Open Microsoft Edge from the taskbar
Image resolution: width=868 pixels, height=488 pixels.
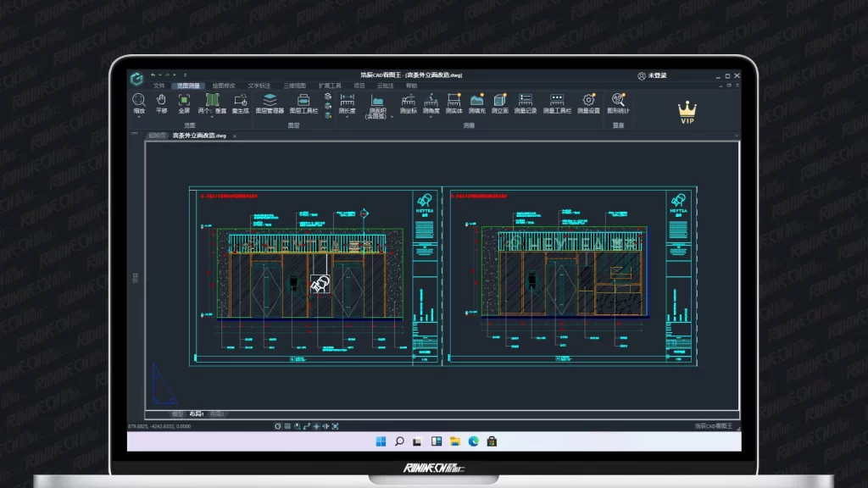pos(473,441)
